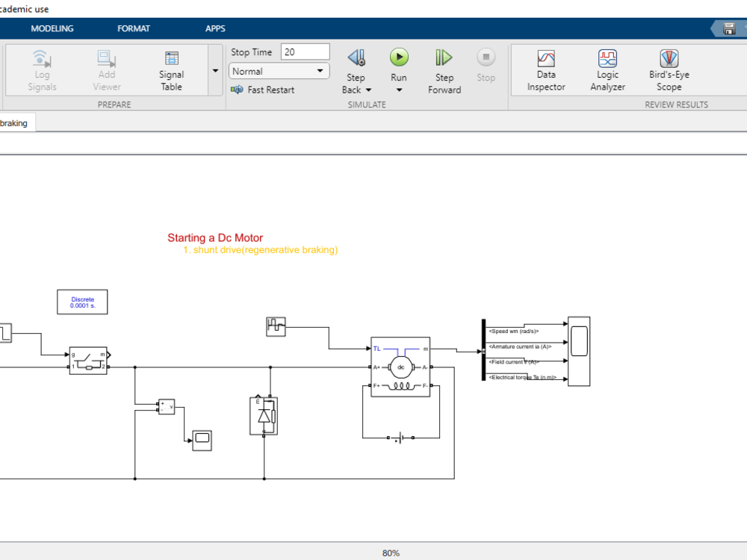747x560 pixels.
Task: Switch to the MODELING tab
Action: [x=52, y=28]
